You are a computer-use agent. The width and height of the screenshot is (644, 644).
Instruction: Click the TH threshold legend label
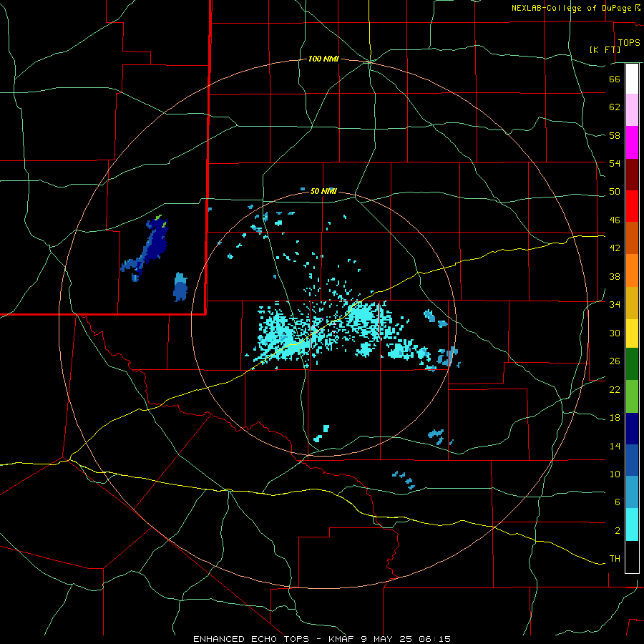[615, 558]
